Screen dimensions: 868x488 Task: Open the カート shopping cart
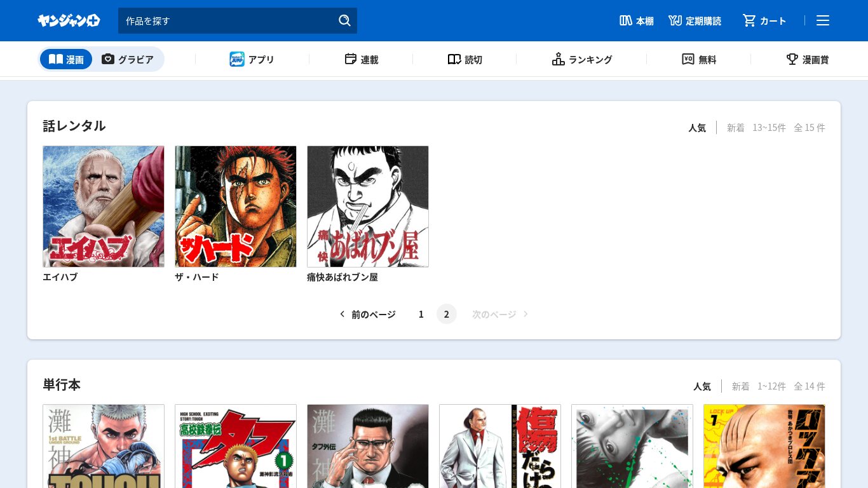[764, 21]
